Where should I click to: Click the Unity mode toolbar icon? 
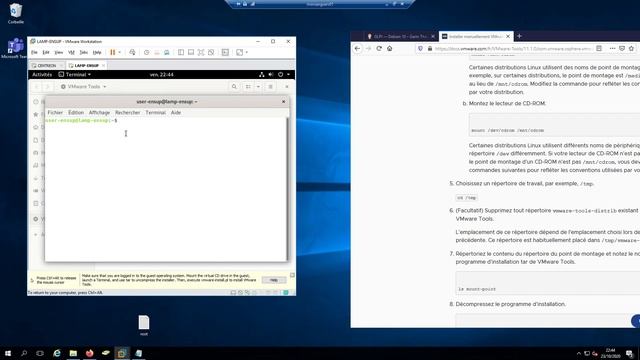click(x=211, y=52)
